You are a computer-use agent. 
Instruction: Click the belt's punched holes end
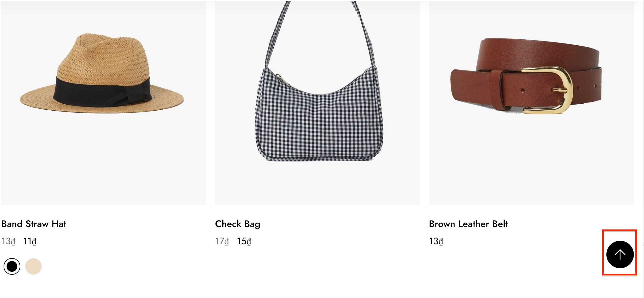pyautogui.click(x=586, y=86)
